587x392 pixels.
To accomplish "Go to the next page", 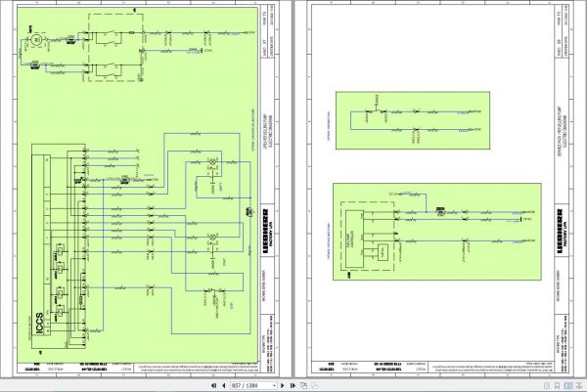I will pyautogui.click(x=283, y=385).
